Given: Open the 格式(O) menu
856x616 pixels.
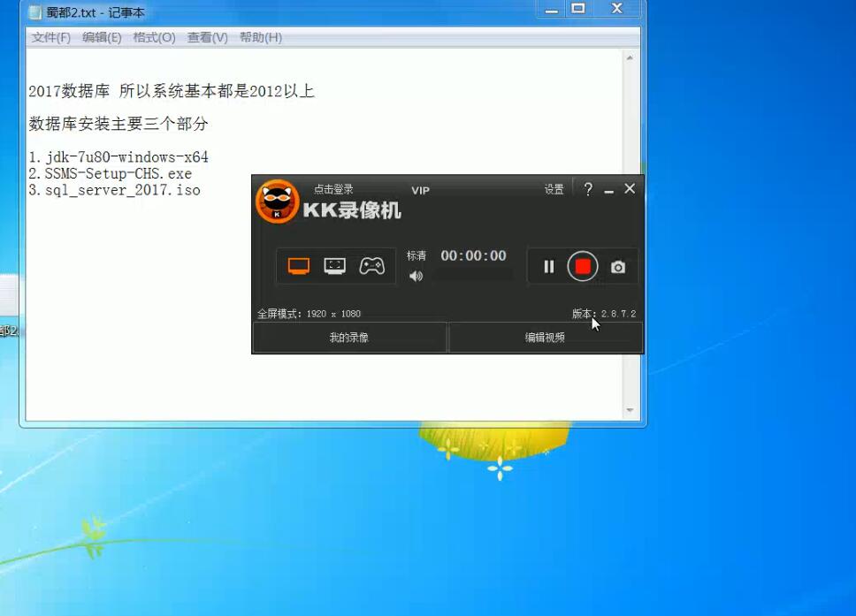Looking at the screenshot, I should click(154, 37).
